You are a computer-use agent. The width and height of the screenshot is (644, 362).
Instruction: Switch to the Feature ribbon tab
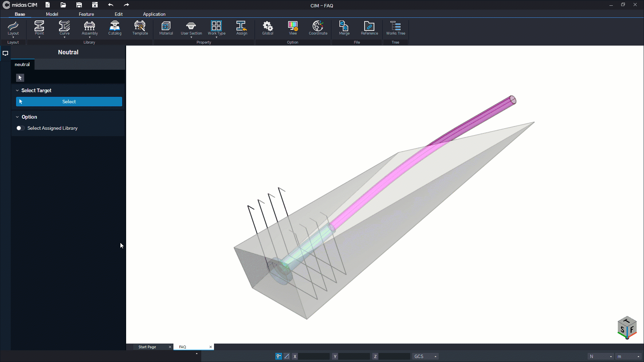[x=86, y=14]
